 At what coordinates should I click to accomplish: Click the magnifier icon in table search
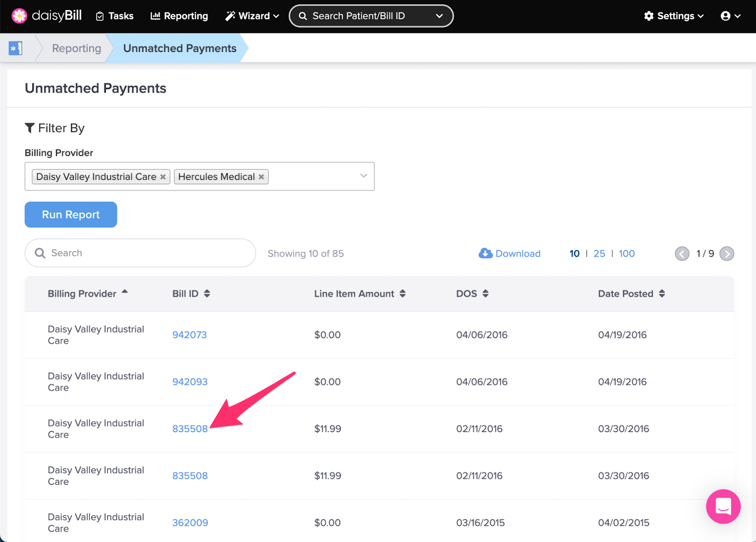pos(40,254)
